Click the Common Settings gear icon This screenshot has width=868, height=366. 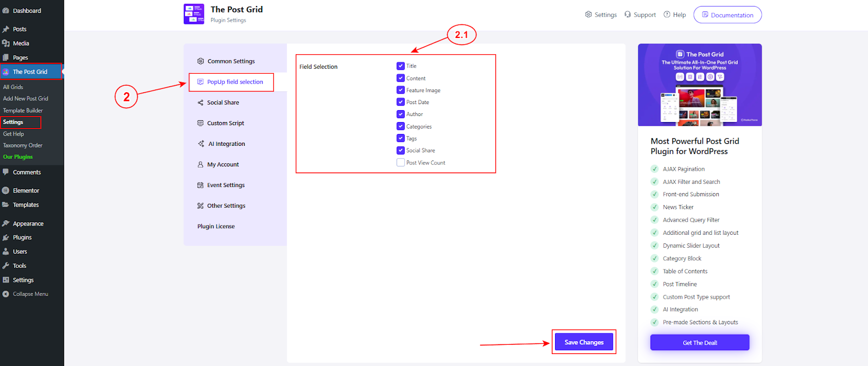click(201, 61)
